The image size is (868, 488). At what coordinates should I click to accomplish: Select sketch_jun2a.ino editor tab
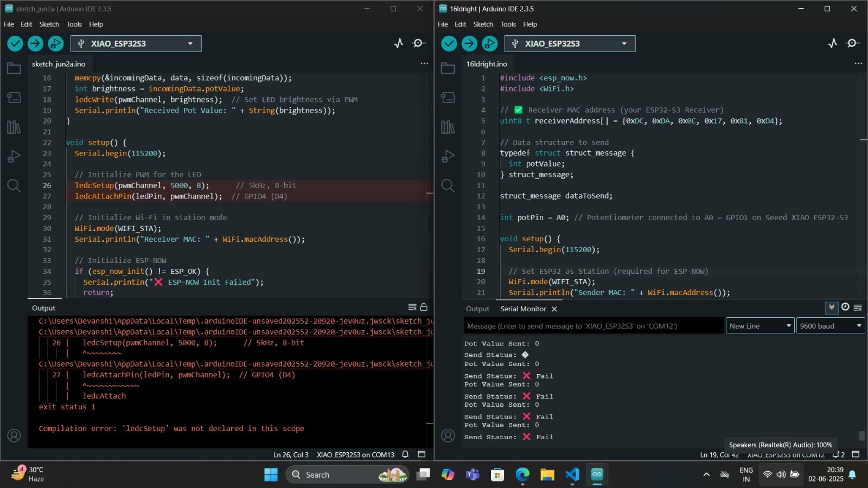[59, 64]
